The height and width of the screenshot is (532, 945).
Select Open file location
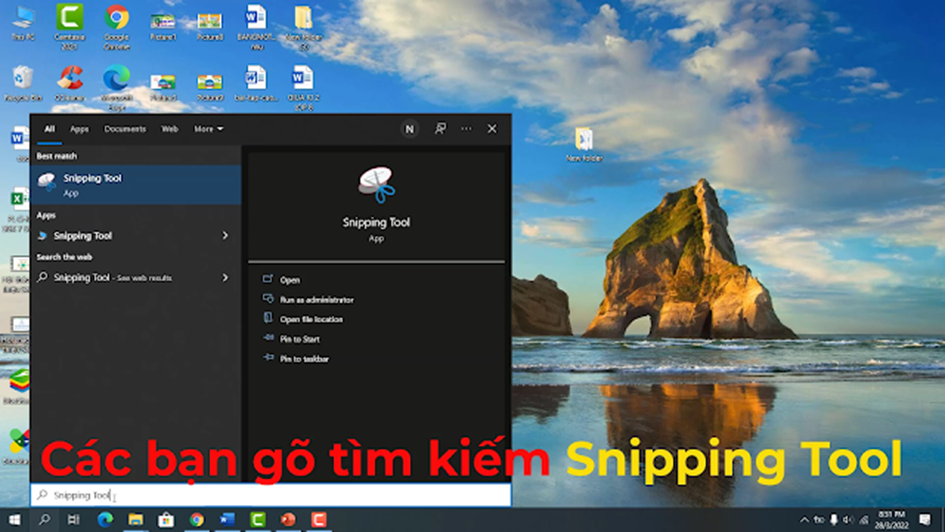click(x=311, y=319)
